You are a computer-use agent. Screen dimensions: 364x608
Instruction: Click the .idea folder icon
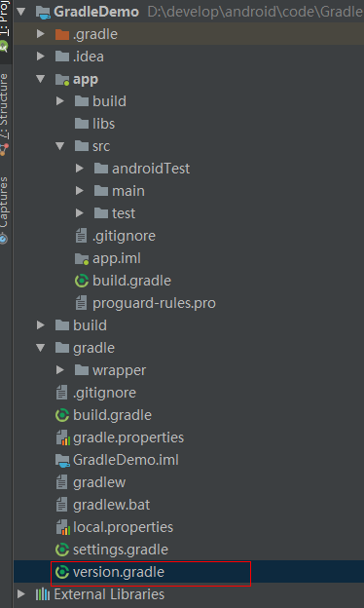(62, 57)
